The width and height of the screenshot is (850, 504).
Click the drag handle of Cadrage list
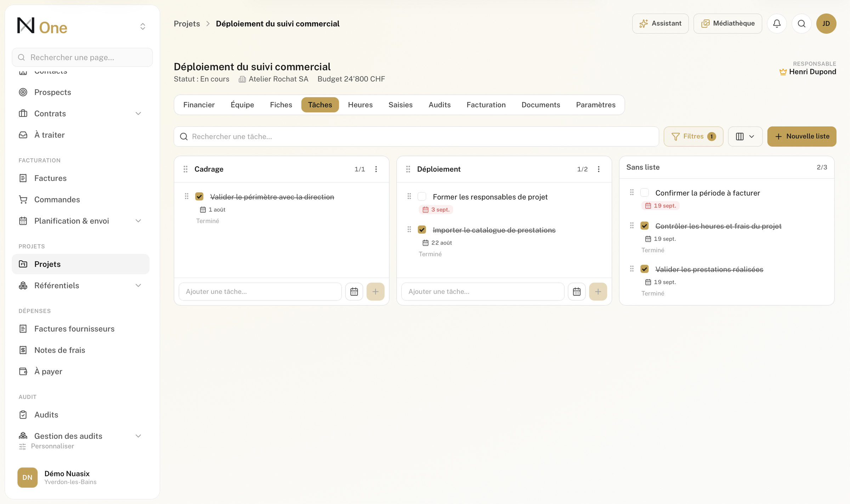point(185,169)
